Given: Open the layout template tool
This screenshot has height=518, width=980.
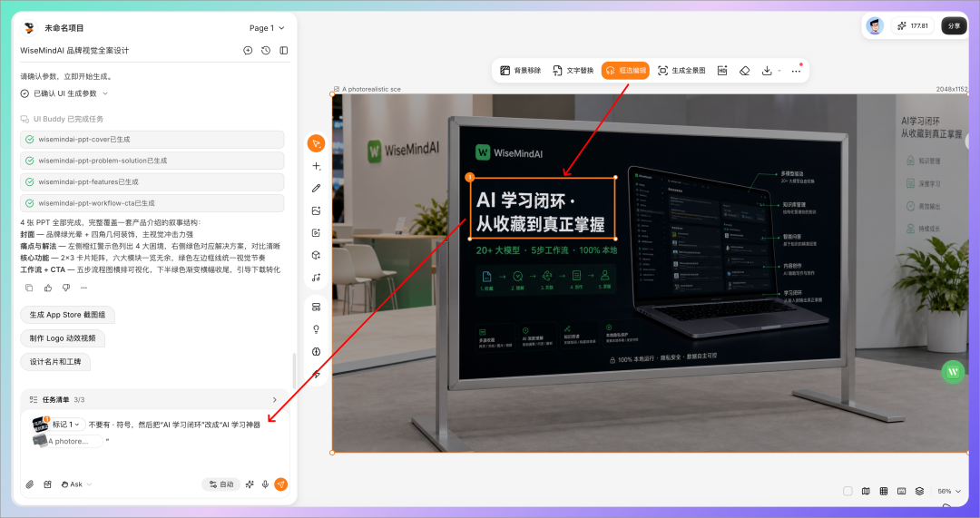Looking at the screenshot, I should [317, 307].
